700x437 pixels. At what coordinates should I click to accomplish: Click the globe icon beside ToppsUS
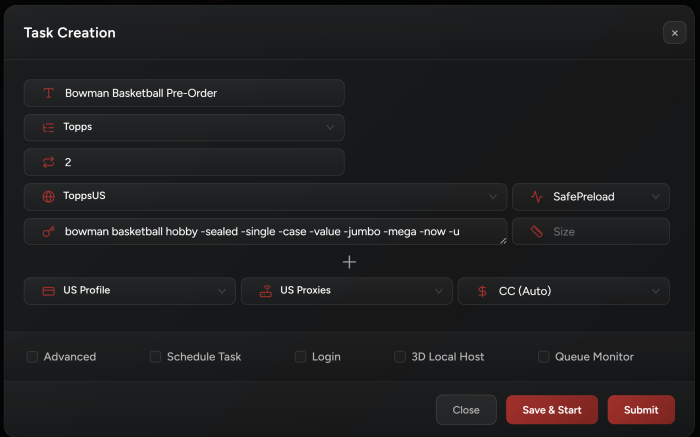[47, 197]
